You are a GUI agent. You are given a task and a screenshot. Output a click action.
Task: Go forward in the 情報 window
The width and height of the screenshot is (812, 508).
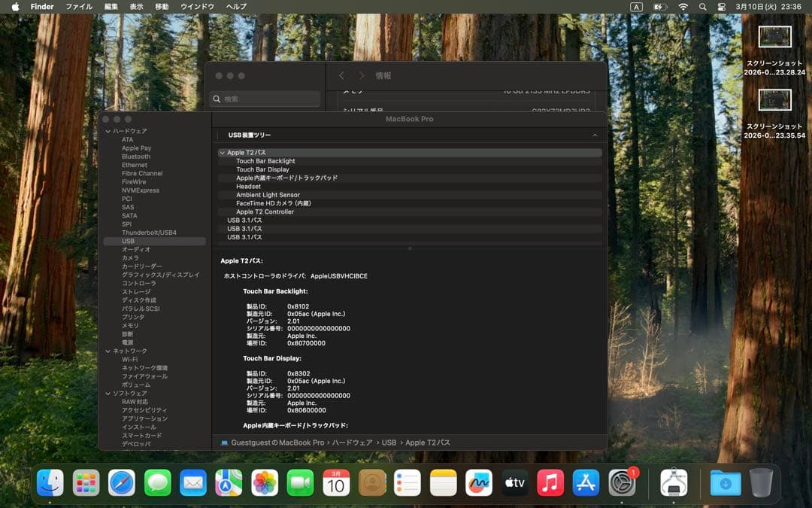click(362, 76)
